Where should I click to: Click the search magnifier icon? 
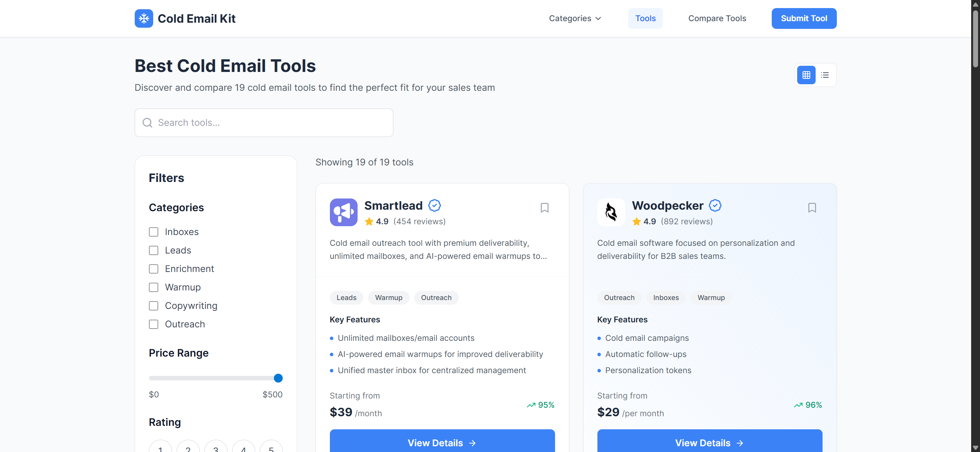point(147,123)
